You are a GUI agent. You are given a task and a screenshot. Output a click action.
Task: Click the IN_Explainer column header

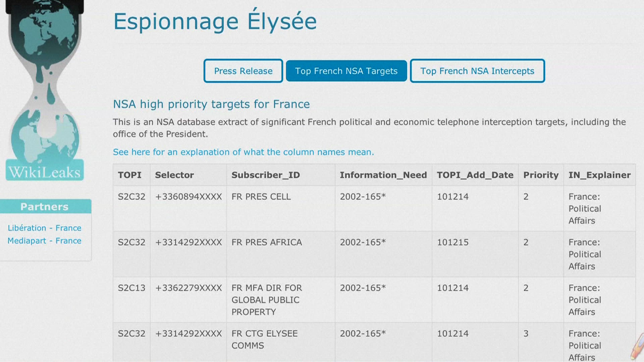coord(599,175)
